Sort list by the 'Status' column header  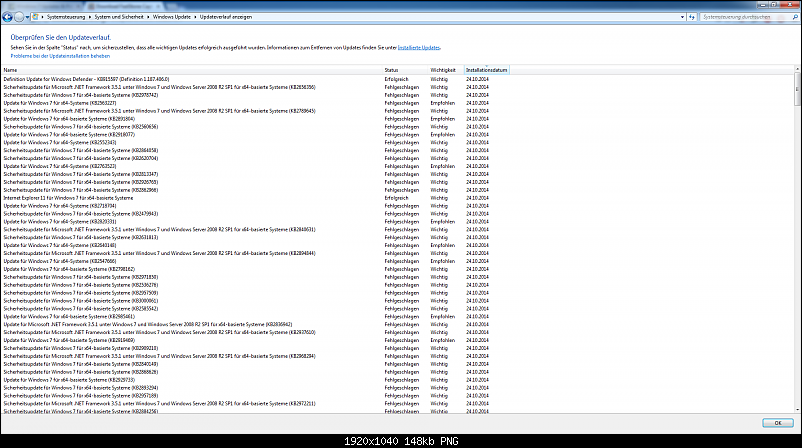(x=391, y=70)
